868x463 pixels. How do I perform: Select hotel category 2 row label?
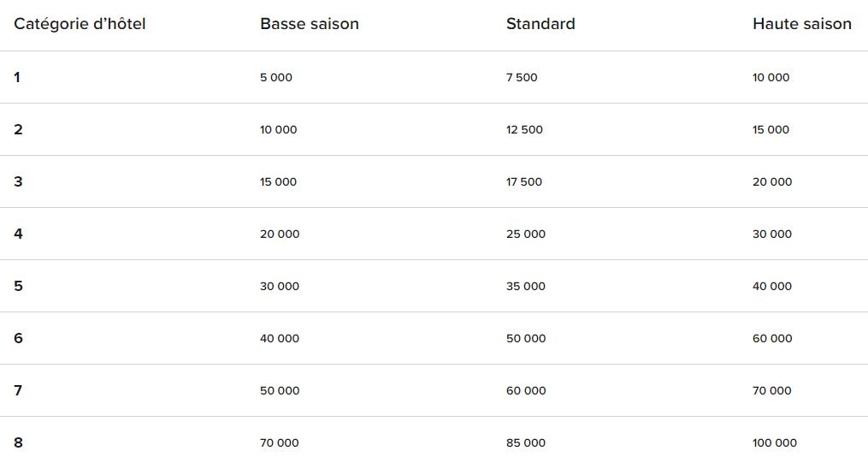tap(18, 129)
